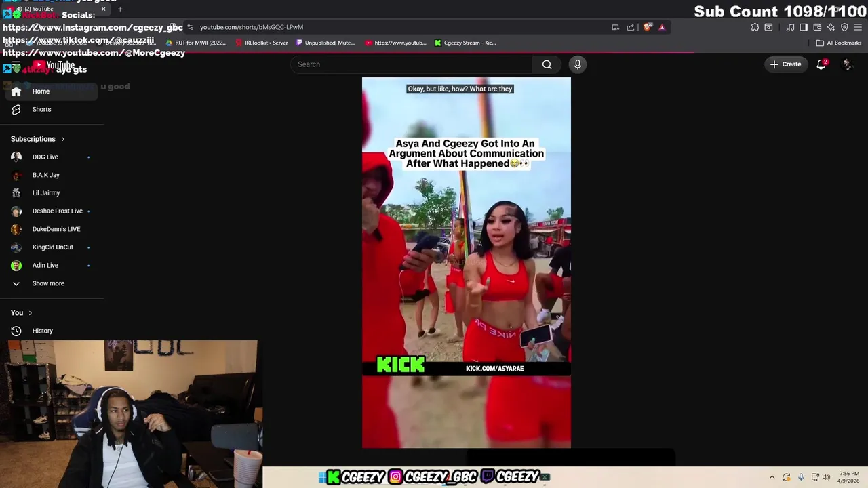Open the network tray icon

815,477
